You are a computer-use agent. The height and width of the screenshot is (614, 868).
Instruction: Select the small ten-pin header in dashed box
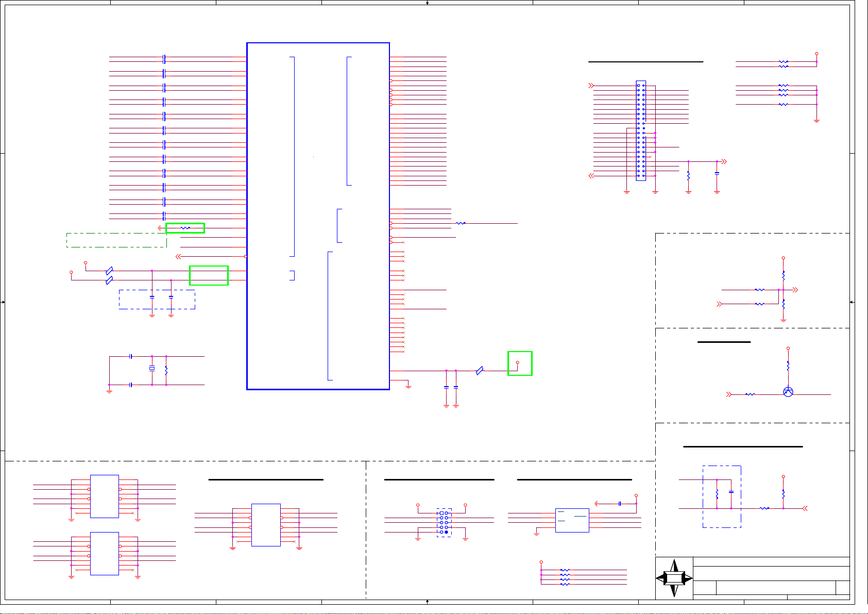point(444,523)
